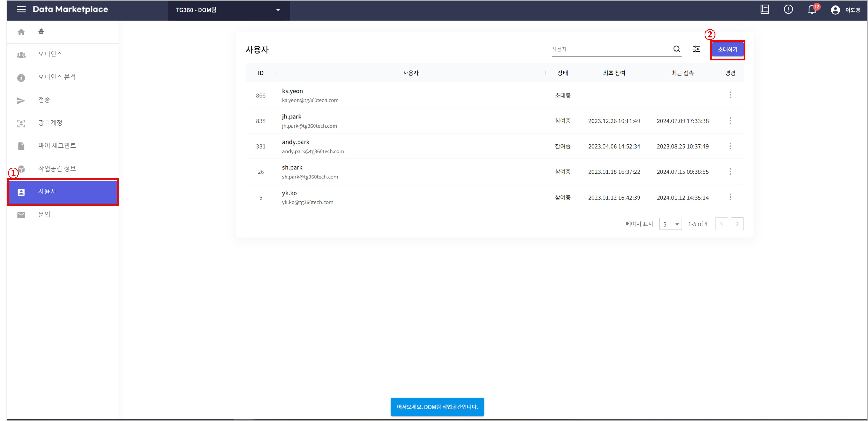This screenshot has height=421, width=868.
Task: Open the three-dot menu for yk.ko
Action: point(730,197)
